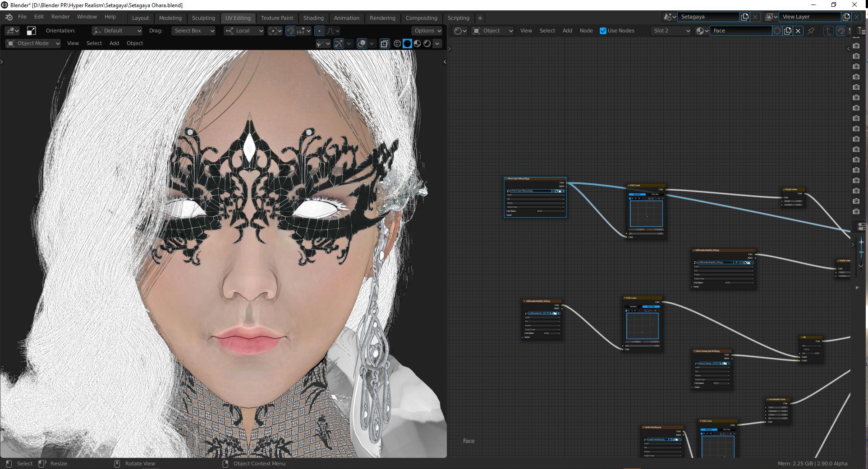Select rendered viewport shading sphere
This screenshot has height=469, width=868.
tap(427, 44)
